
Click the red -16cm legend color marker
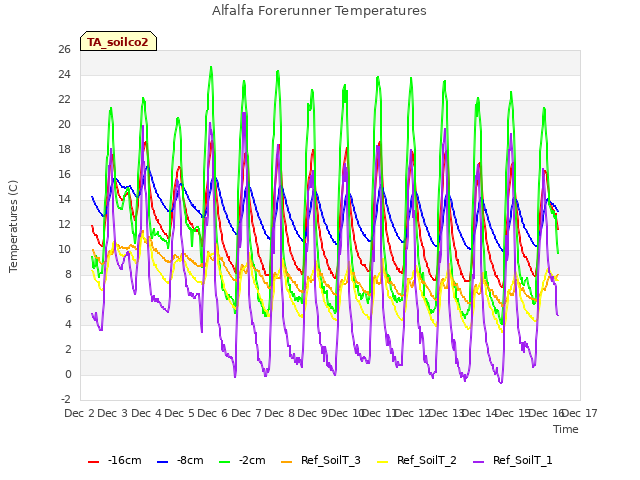[93, 462]
